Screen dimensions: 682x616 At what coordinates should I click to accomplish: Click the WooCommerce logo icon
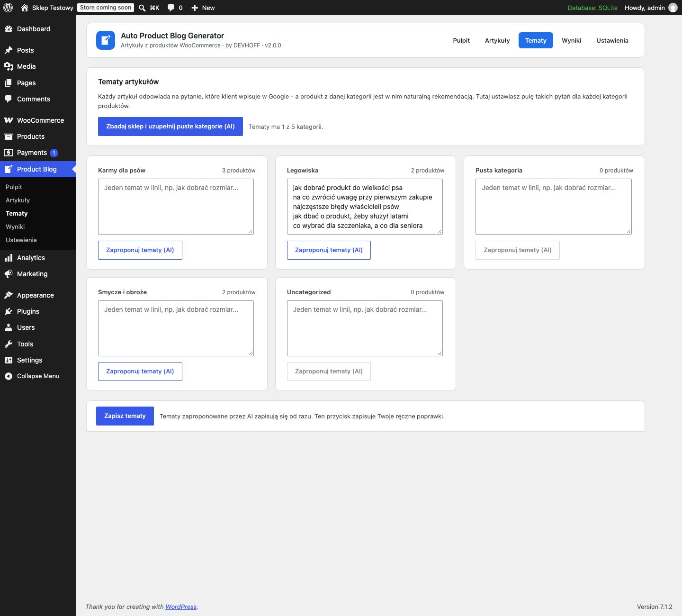(x=9, y=120)
